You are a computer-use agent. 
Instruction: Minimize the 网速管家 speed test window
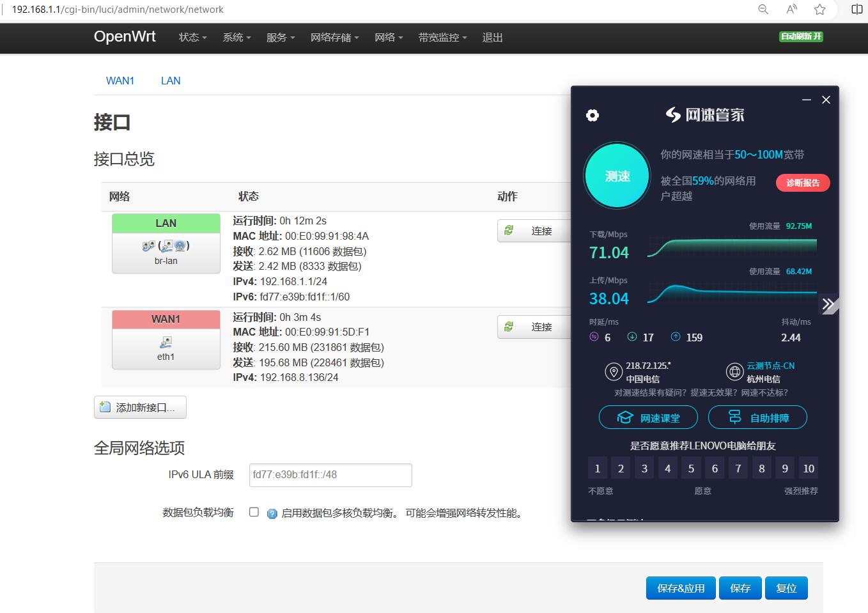[807, 100]
